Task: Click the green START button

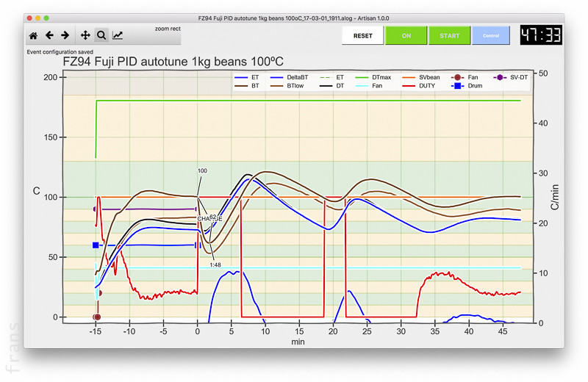Action: tap(449, 35)
